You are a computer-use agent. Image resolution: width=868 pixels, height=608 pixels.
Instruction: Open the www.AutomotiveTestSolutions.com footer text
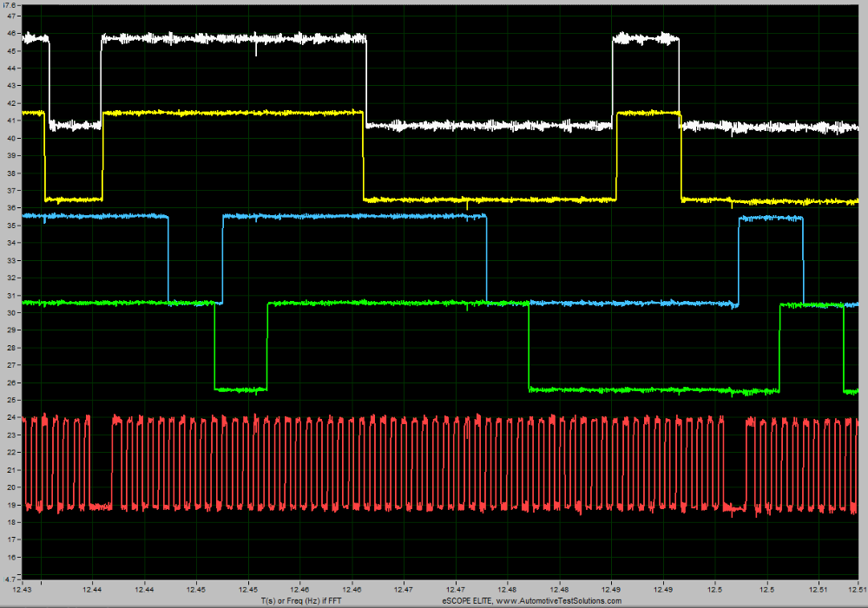pos(531,600)
